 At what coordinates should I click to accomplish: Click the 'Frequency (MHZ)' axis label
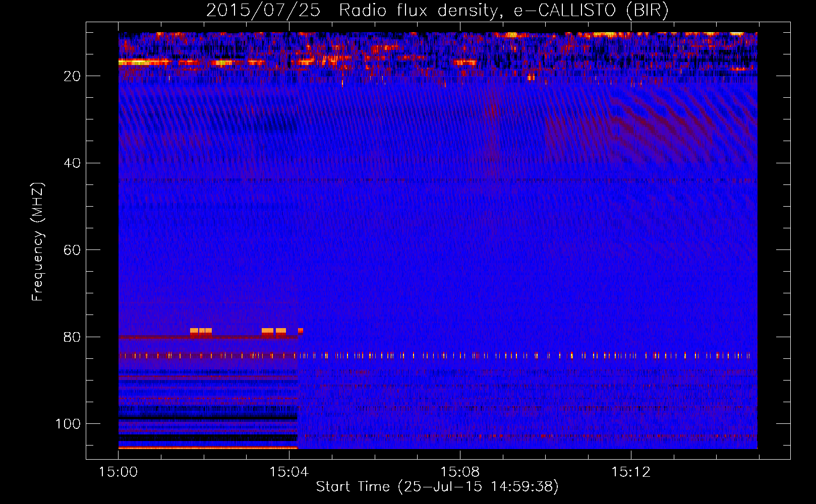click(x=38, y=241)
